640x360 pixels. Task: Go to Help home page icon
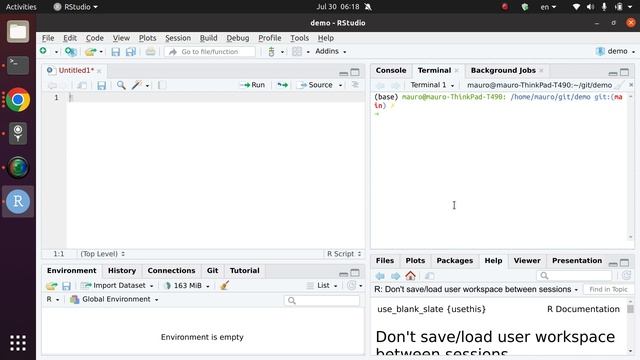[410, 276]
